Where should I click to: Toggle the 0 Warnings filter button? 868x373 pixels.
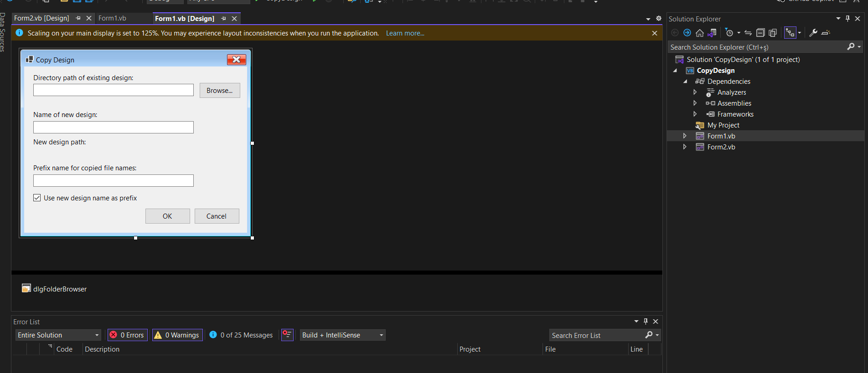(x=177, y=335)
